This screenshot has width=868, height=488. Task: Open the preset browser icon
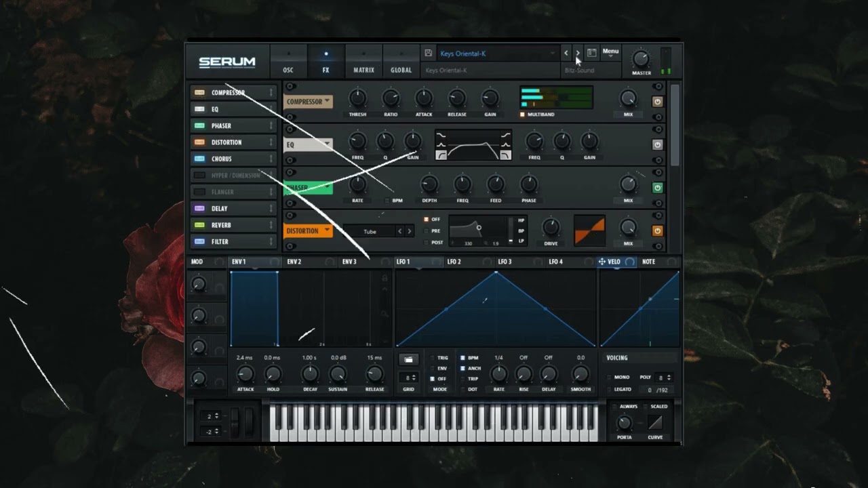tap(591, 53)
